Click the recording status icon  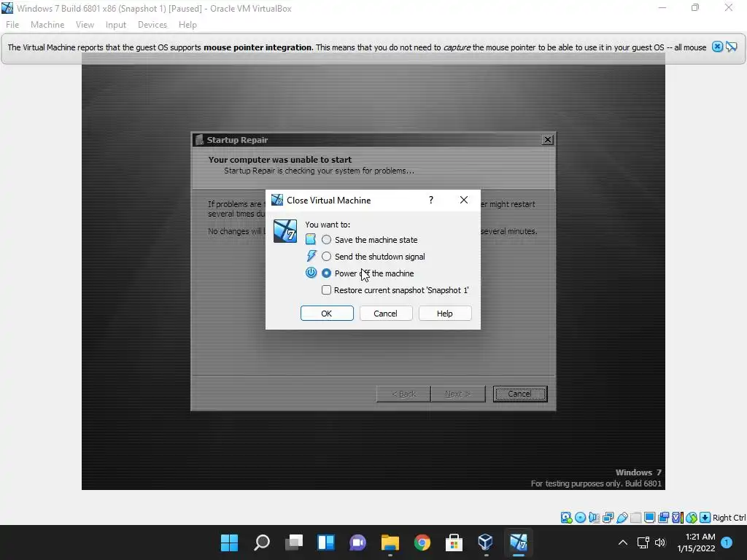[x=663, y=518]
